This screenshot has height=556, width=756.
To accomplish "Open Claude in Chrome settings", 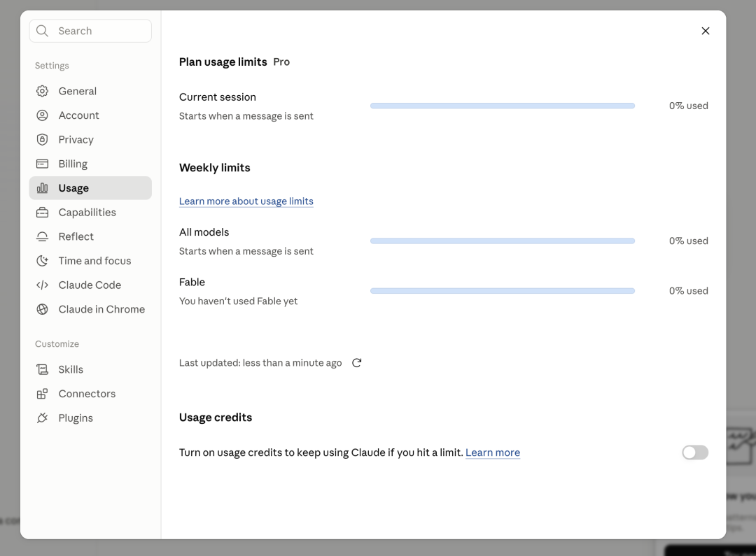I will pyautogui.click(x=90, y=309).
